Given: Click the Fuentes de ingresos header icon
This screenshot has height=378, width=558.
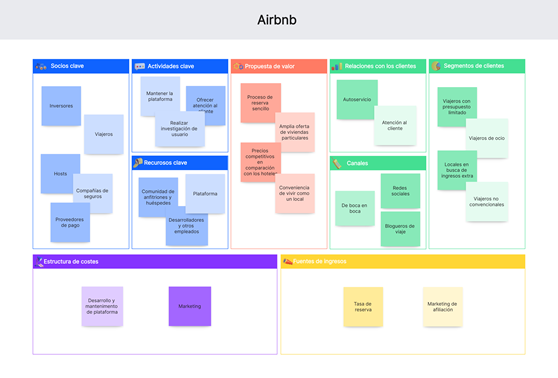Looking at the screenshot, I should 288,262.
